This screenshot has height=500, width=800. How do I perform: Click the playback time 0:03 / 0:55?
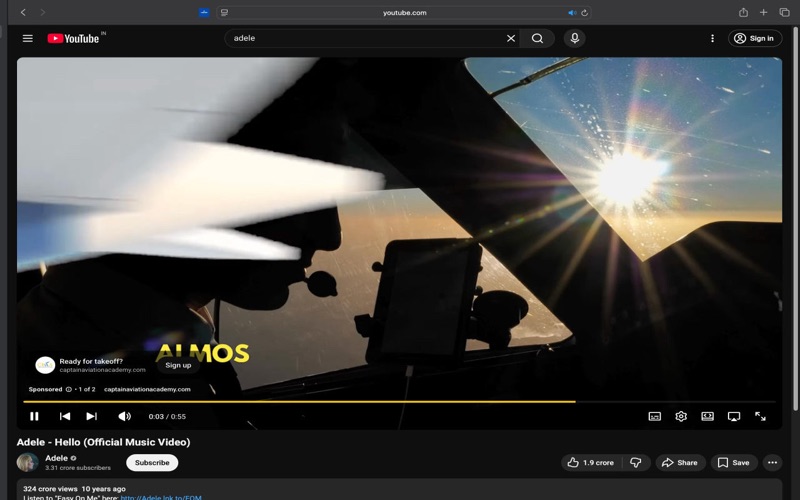(167, 416)
